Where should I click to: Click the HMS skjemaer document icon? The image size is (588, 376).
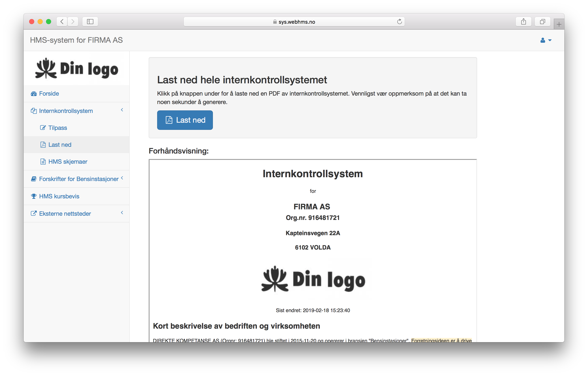click(x=43, y=162)
